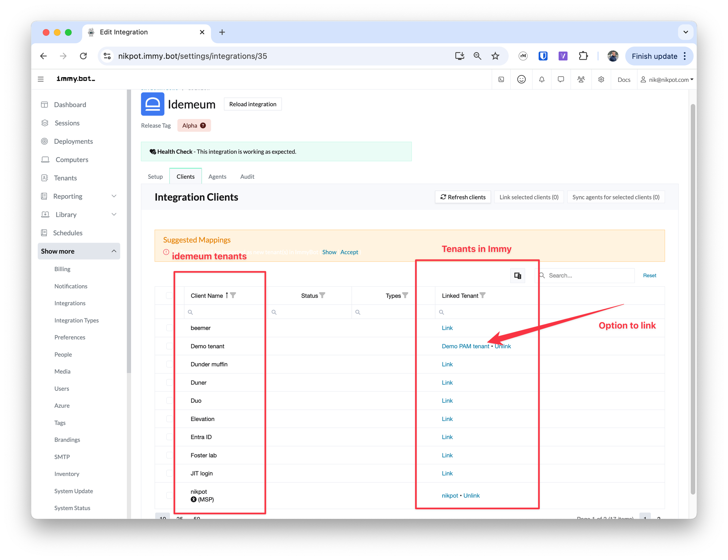This screenshot has width=728, height=560.
Task: Click the browser zoom magnifier icon
Action: pyautogui.click(x=477, y=56)
